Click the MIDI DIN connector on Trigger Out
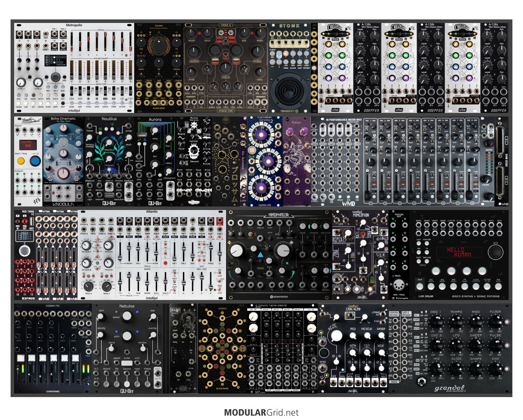 (399, 284)
